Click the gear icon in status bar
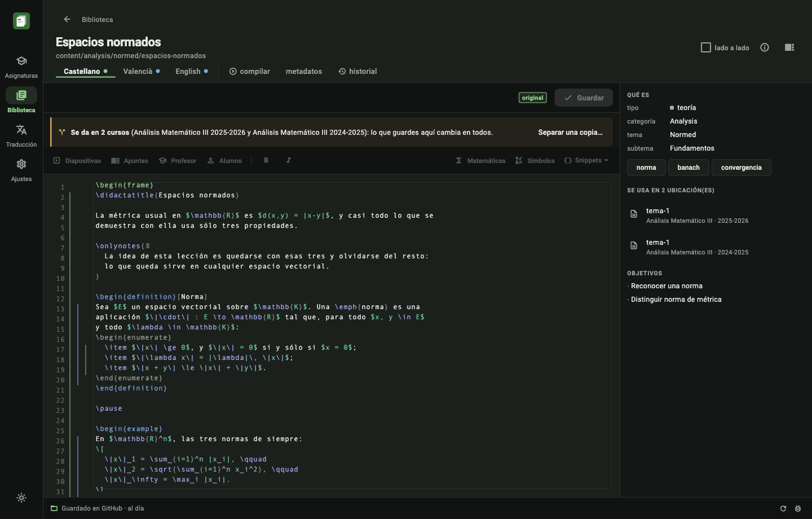This screenshot has height=519, width=812. [x=798, y=508]
